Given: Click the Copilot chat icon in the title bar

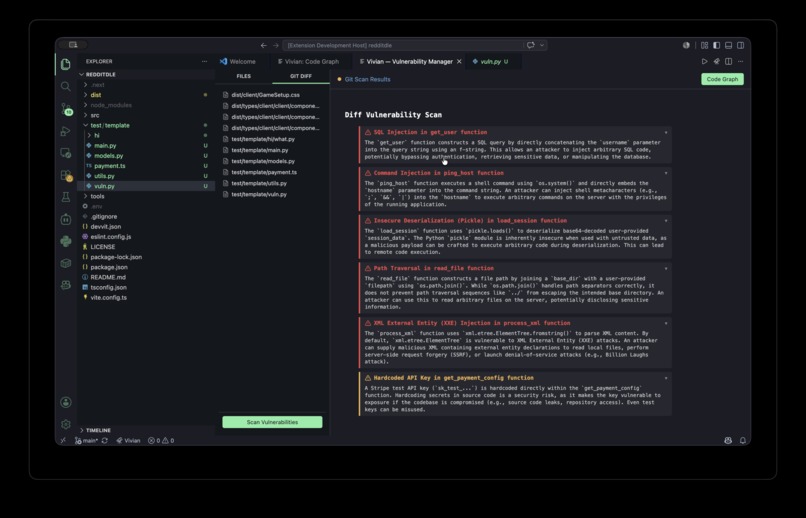Looking at the screenshot, I should [x=530, y=45].
